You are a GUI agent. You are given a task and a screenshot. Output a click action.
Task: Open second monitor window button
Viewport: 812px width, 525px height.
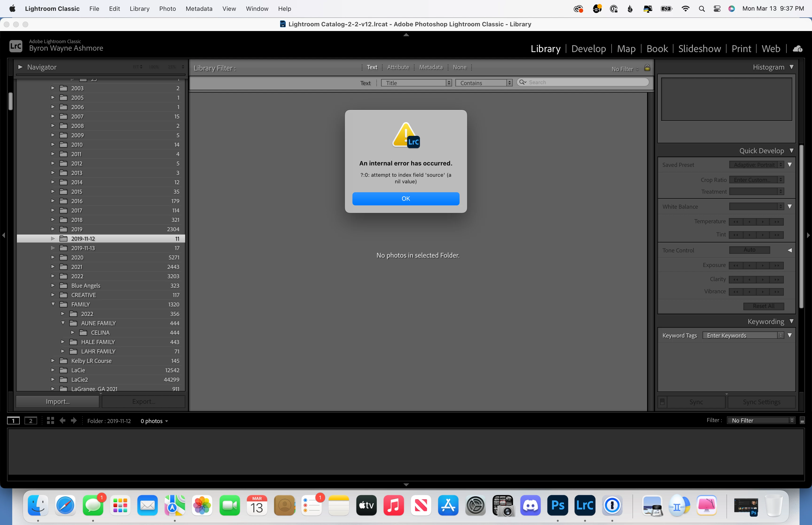[31, 420]
